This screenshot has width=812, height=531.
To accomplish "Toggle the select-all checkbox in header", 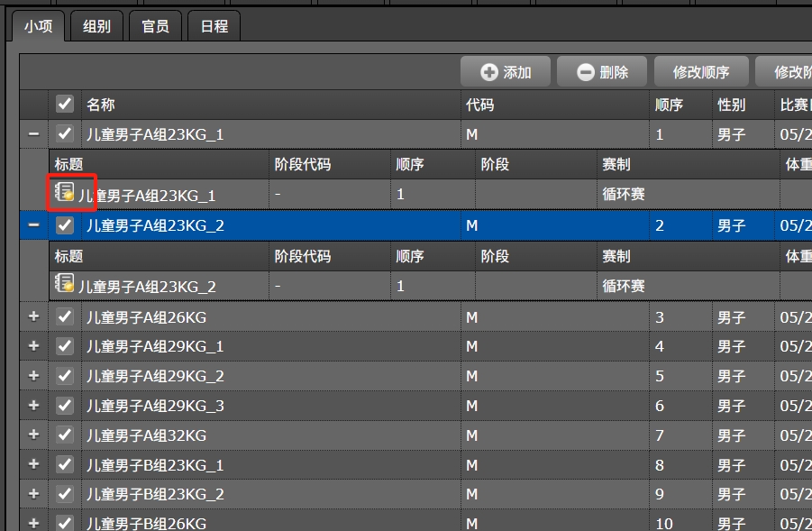I will point(65,105).
